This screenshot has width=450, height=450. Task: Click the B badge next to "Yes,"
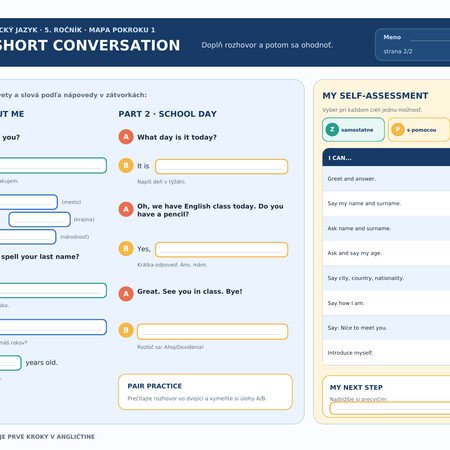(126, 249)
